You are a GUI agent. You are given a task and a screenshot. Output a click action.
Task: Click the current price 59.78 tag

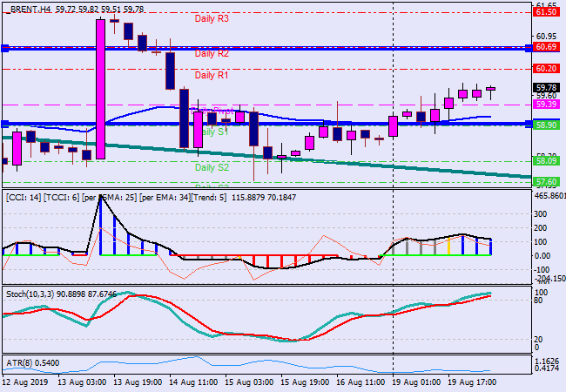coord(545,87)
